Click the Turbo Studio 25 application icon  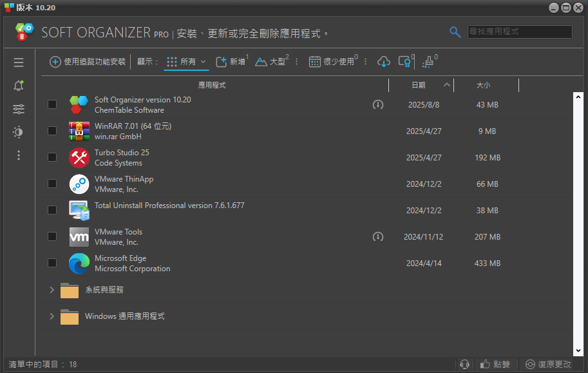(x=79, y=158)
